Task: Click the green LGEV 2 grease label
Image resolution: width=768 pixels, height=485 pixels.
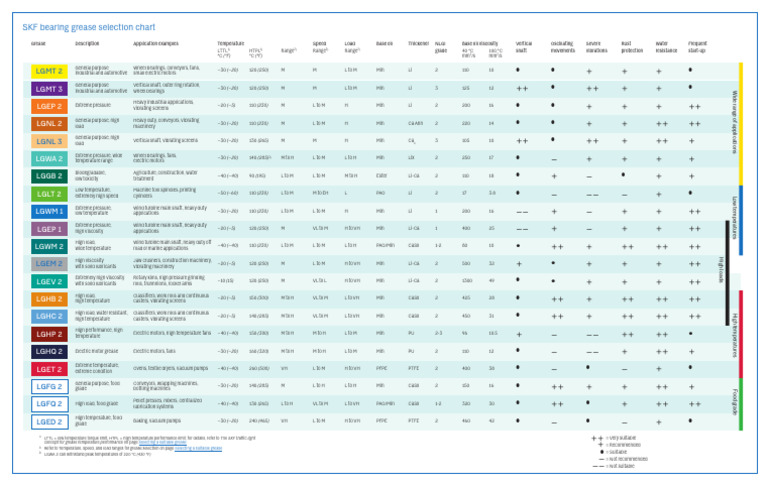Action: point(49,281)
